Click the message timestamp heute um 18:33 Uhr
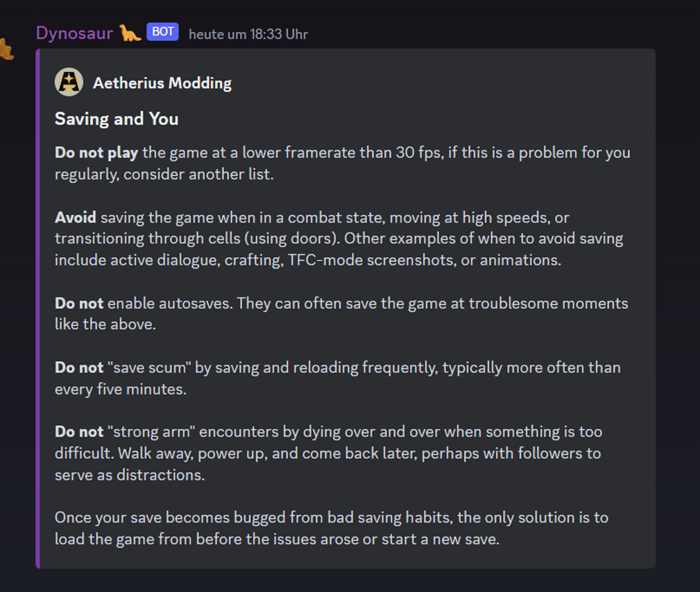The height and width of the screenshot is (592, 700). click(248, 34)
